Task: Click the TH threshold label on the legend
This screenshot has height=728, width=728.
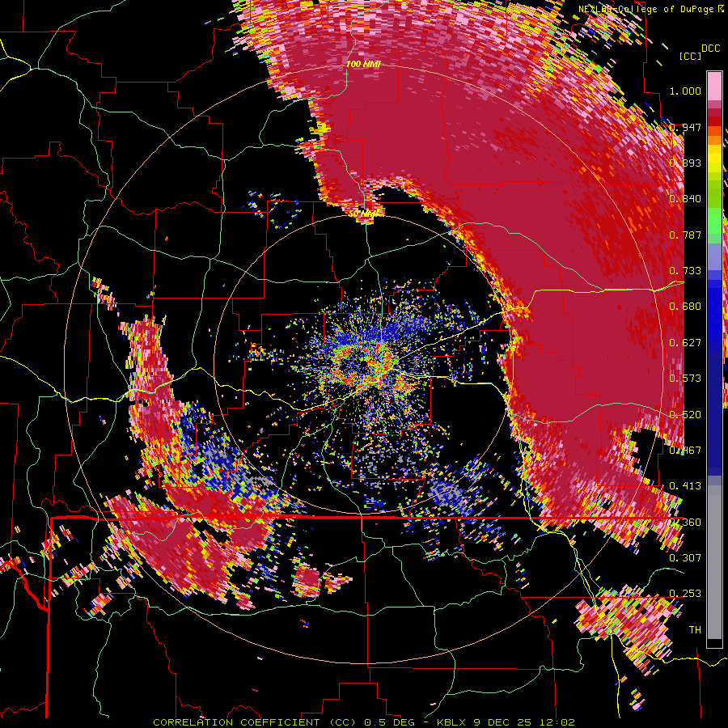Action: [x=695, y=630]
